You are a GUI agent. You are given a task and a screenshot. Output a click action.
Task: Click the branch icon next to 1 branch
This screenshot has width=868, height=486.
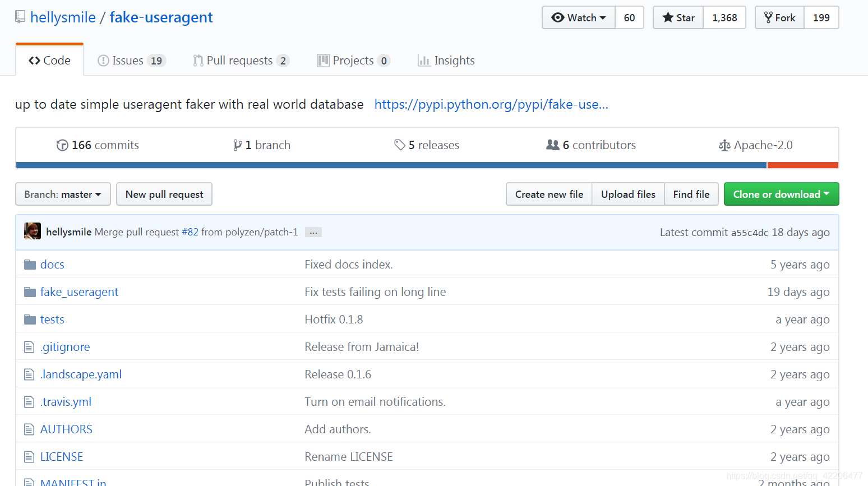pos(238,145)
